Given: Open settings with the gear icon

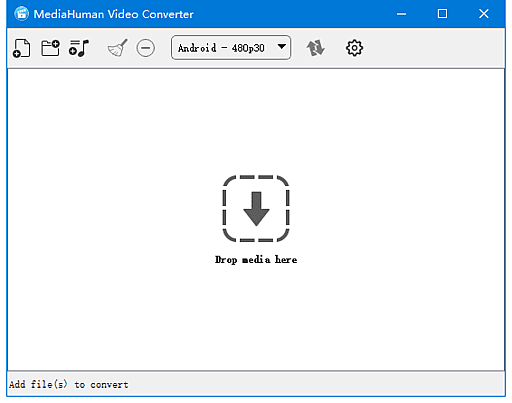Looking at the screenshot, I should coord(354,48).
